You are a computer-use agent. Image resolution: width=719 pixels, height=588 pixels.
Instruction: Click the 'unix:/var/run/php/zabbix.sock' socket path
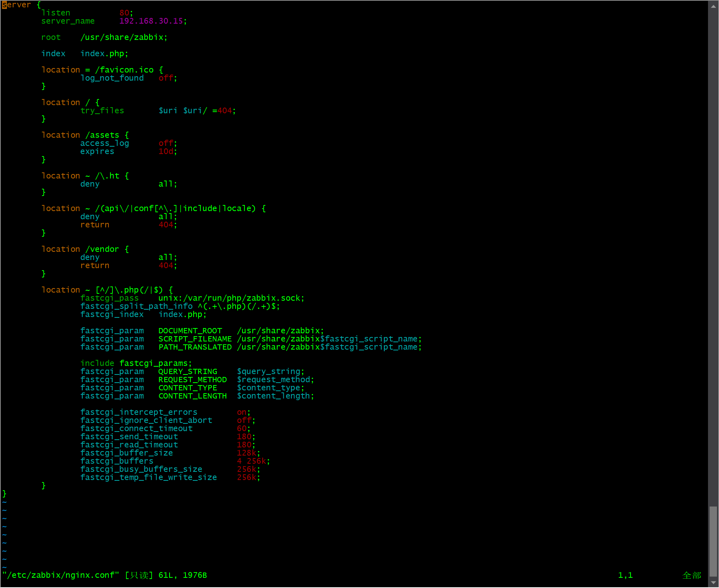point(229,298)
